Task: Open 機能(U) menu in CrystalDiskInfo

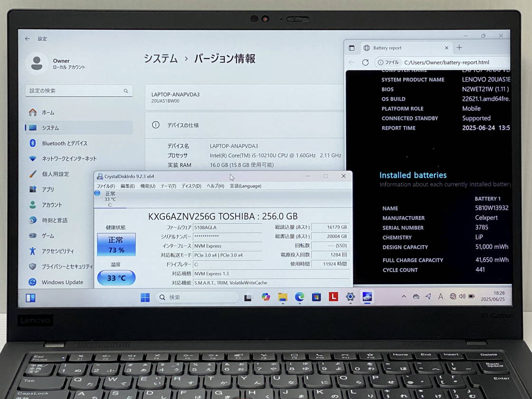Action: click(x=148, y=186)
